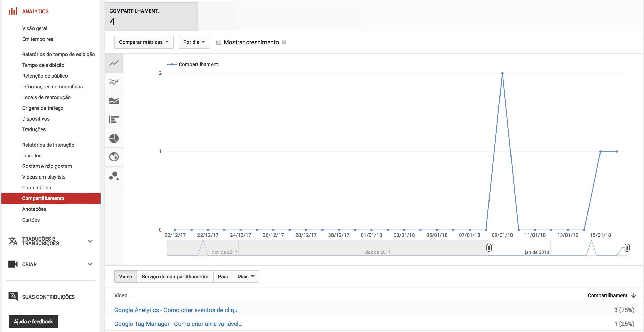The width and height of the screenshot is (644, 332).
Task: Click the Ajuda e feedback button
Action: pyautogui.click(x=33, y=322)
